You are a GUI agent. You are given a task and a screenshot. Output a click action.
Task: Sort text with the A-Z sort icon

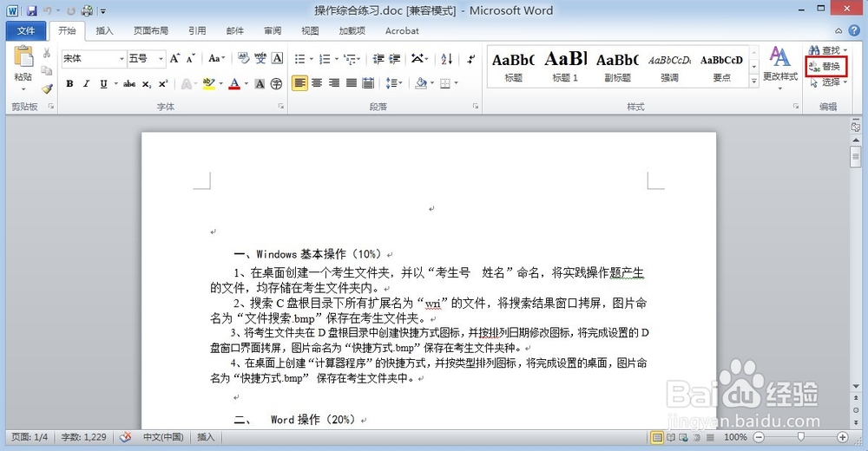447,59
